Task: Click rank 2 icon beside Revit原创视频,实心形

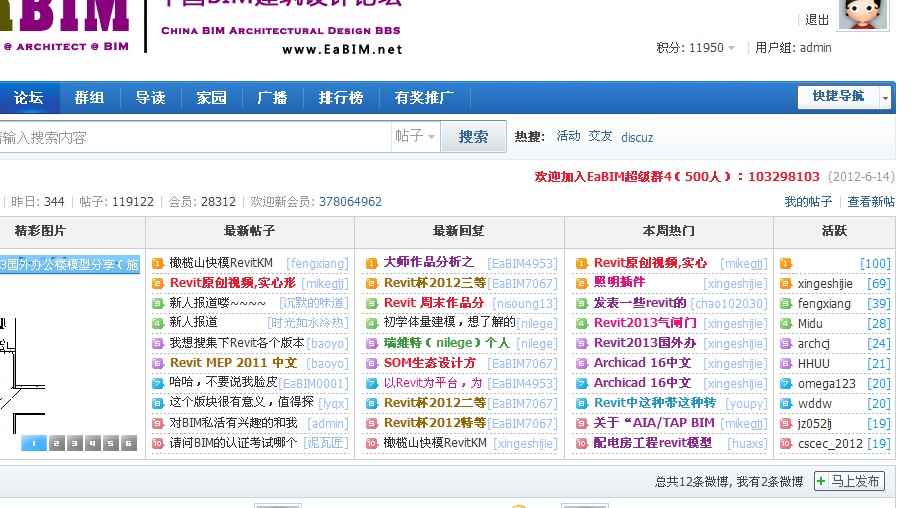Action: coord(158,283)
